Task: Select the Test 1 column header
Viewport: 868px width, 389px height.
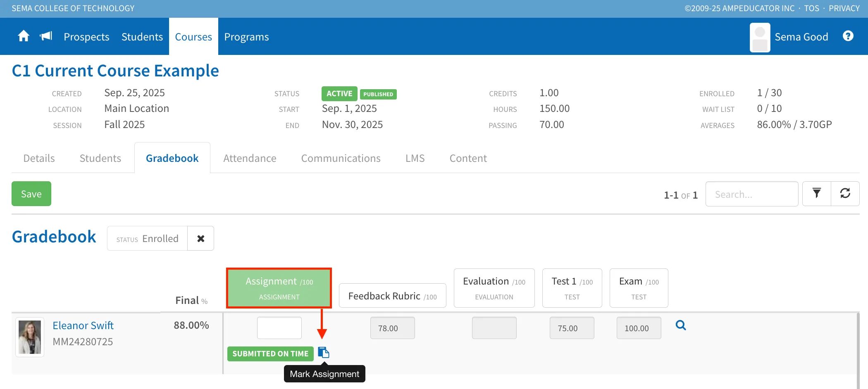Action: [x=572, y=288]
